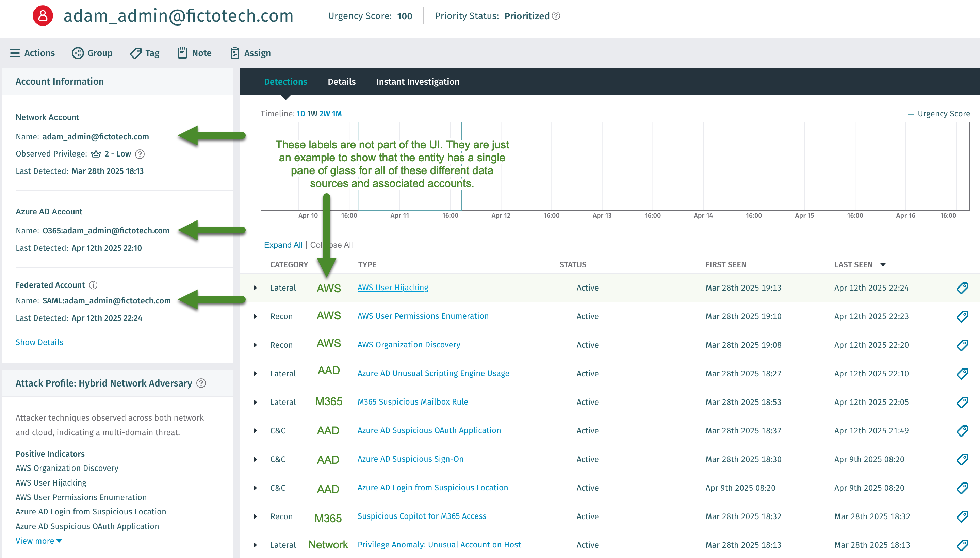Click Expand All above the detections table
The width and height of the screenshot is (980, 558).
283,245
